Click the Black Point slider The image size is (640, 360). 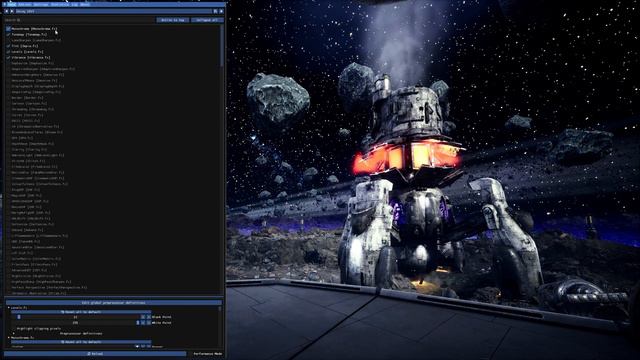point(76,317)
